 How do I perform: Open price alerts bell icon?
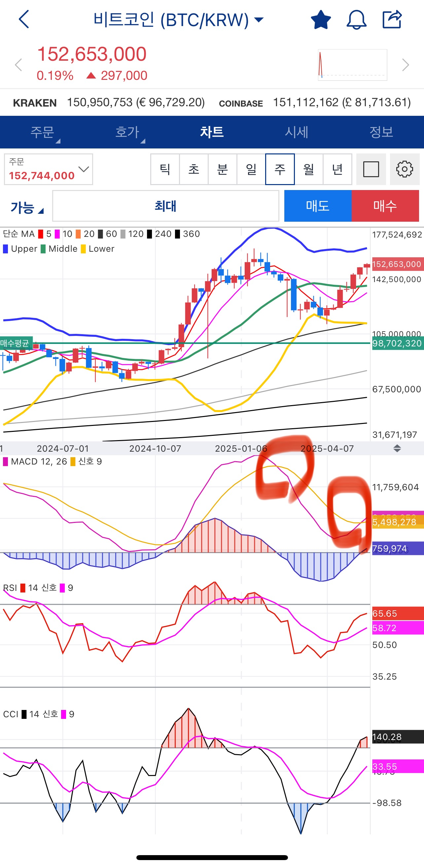click(357, 19)
